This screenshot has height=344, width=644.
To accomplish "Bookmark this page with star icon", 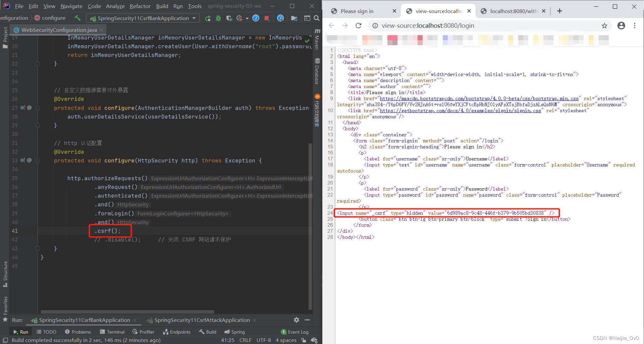I will click(x=604, y=25).
